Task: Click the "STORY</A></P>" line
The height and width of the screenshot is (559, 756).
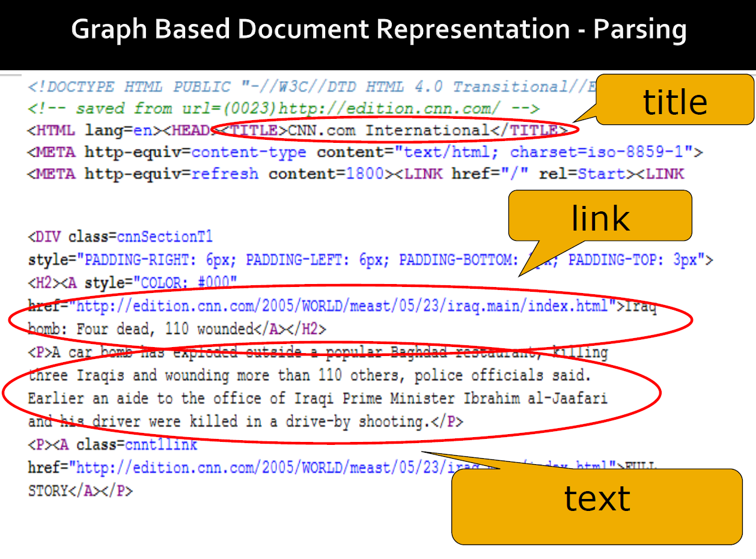Action: pos(80,491)
